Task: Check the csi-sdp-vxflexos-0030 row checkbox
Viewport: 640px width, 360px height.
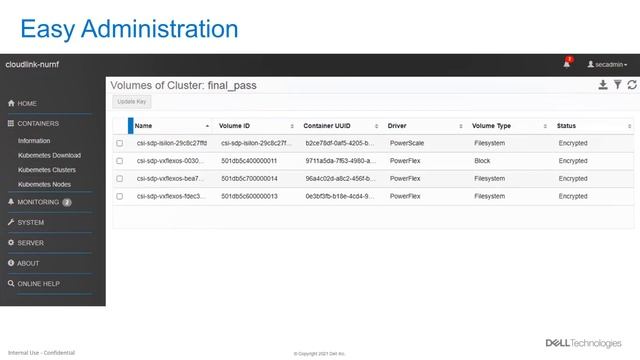Action: pyautogui.click(x=120, y=161)
